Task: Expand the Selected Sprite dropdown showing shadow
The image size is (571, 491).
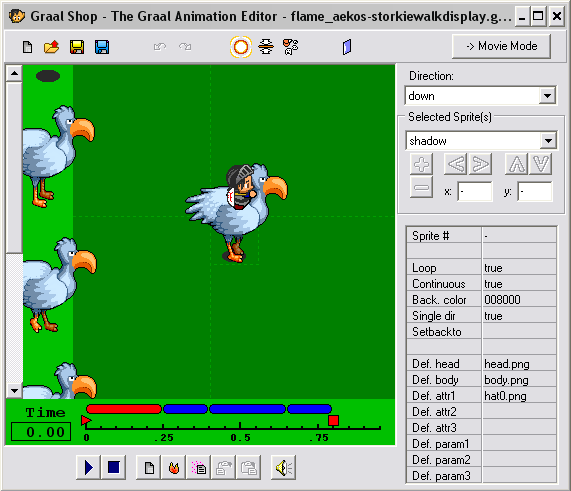Action: (548, 141)
